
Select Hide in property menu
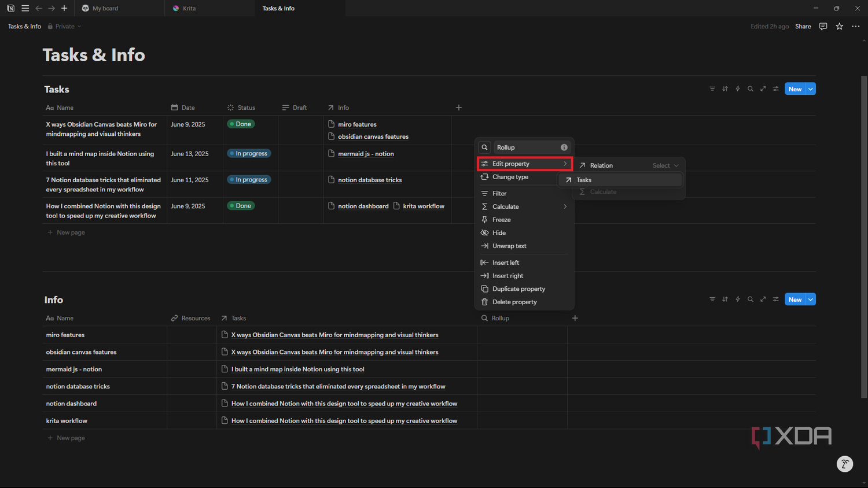coord(524,233)
